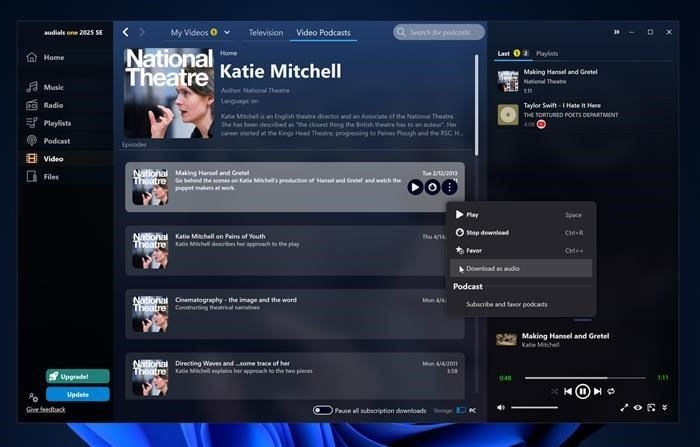Toggle shuffle in the player
This screenshot has width=700, height=447.
(554, 391)
